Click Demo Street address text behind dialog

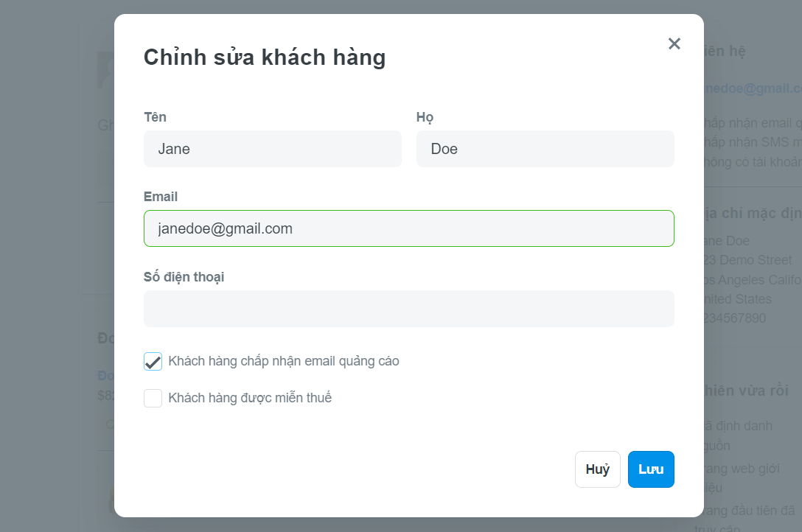click(x=748, y=260)
